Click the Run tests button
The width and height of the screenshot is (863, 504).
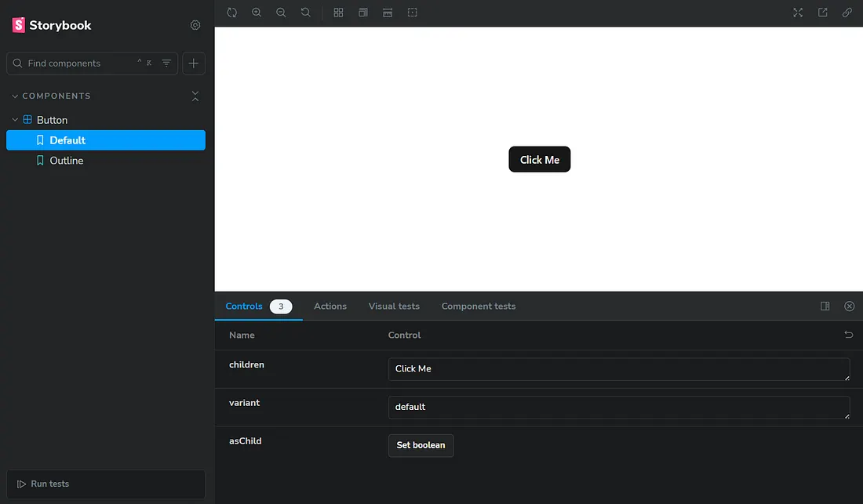point(106,484)
